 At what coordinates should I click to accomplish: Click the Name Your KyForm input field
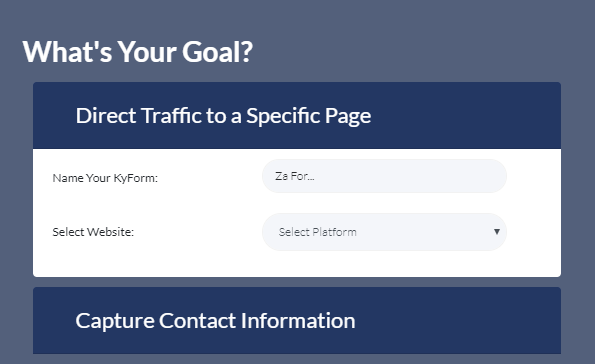[384, 176]
